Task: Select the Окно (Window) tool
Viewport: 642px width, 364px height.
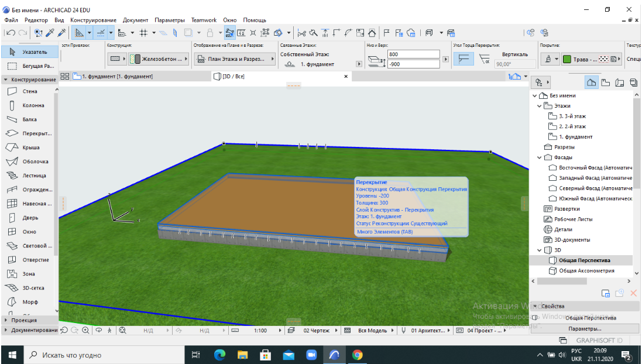Action: point(29,232)
